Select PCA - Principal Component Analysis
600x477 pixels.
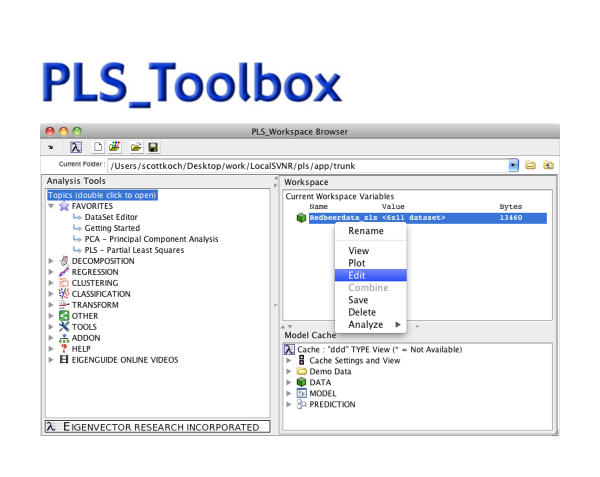click(x=151, y=239)
